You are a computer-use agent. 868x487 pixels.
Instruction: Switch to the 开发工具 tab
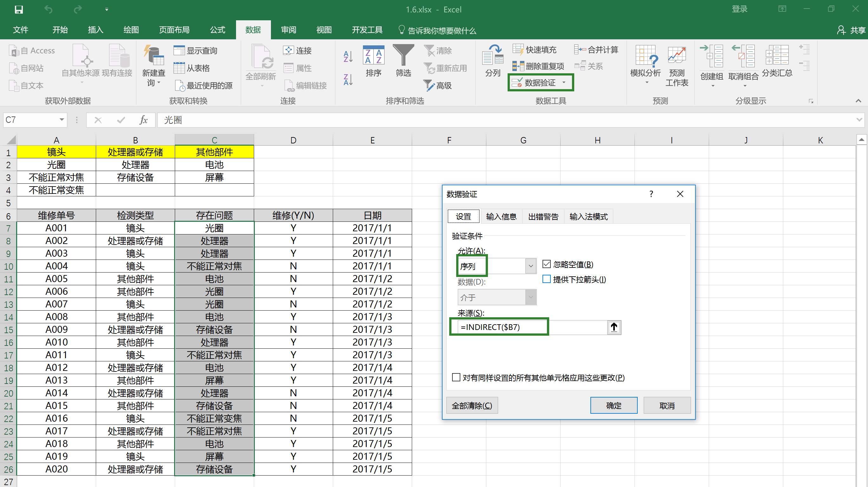coord(367,30)
